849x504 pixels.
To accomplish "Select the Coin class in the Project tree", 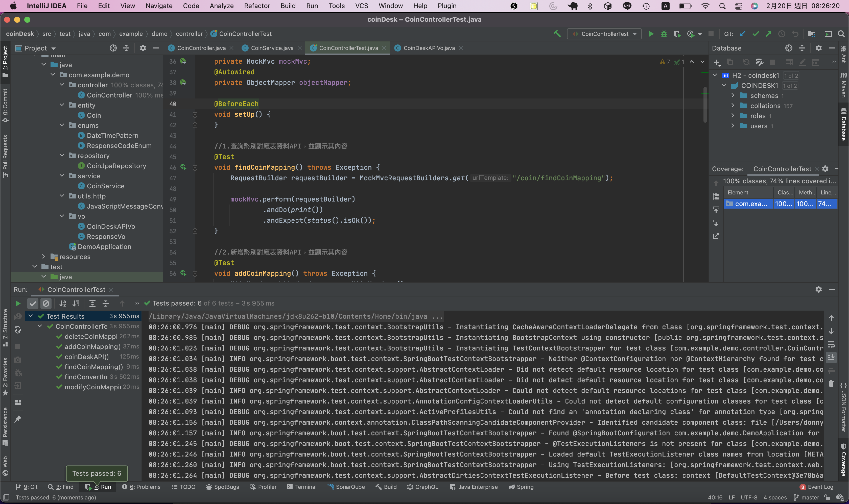I will [94, 115].
